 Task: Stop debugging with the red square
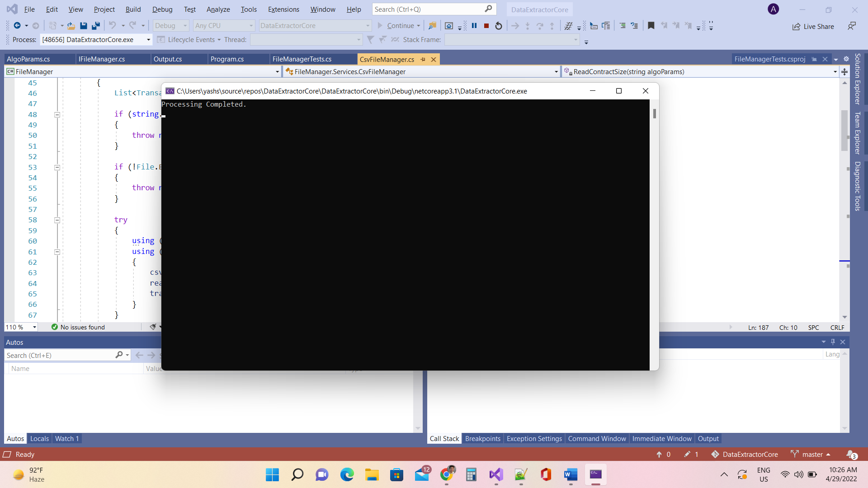pos(486,26)
